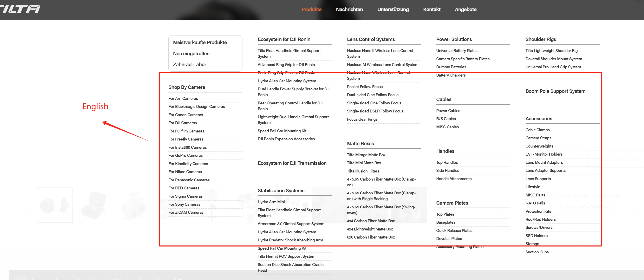Screen dimensions: 644x280
Task: Open the Unterstützung menu item
Action: click(x=393, y=9)
